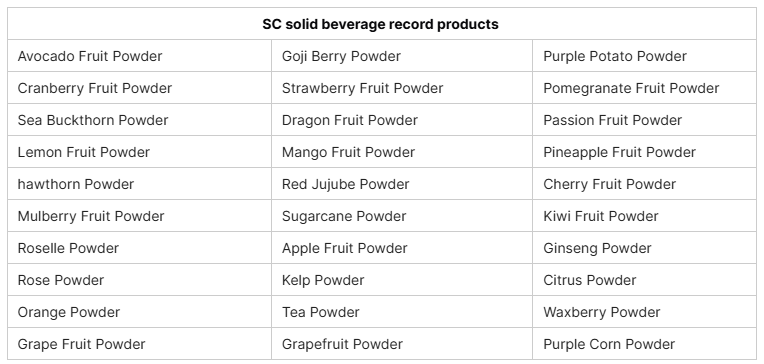Click Passion Fruit Powder text
This screenshot has width=764, height=364.
pos(612,120)
